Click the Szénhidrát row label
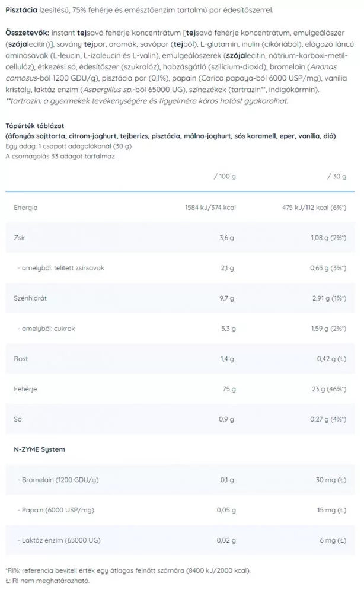The height and width of the screenshot is (593, 364). tap(30, 298)
